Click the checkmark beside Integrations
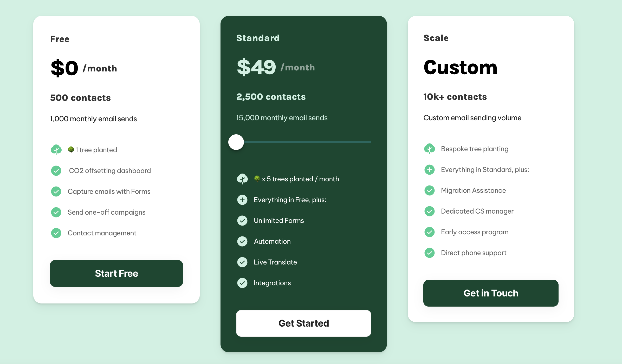The height and width of the screenshot is (364, 622). pyautogui.click(x=242, y=283)
